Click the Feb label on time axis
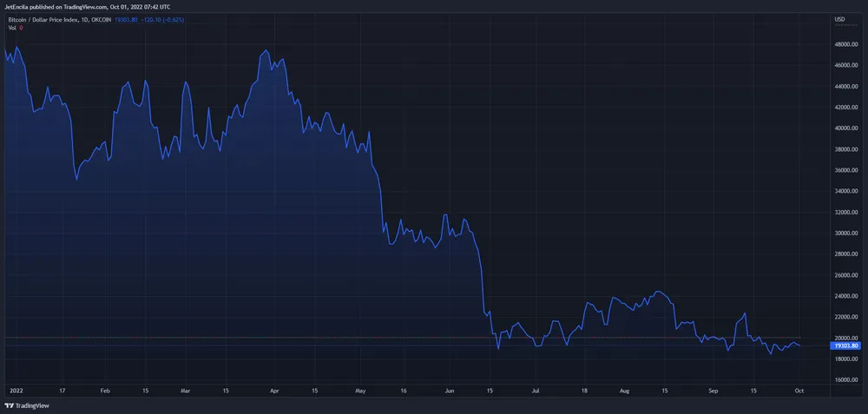 tap(104, 391)
